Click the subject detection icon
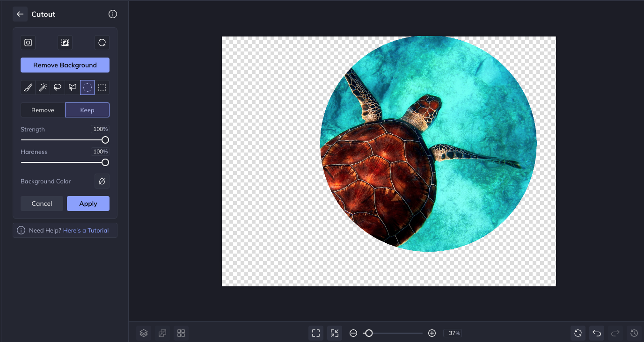Viewport: 644px width, 342px height. click(x=28, y=43)
